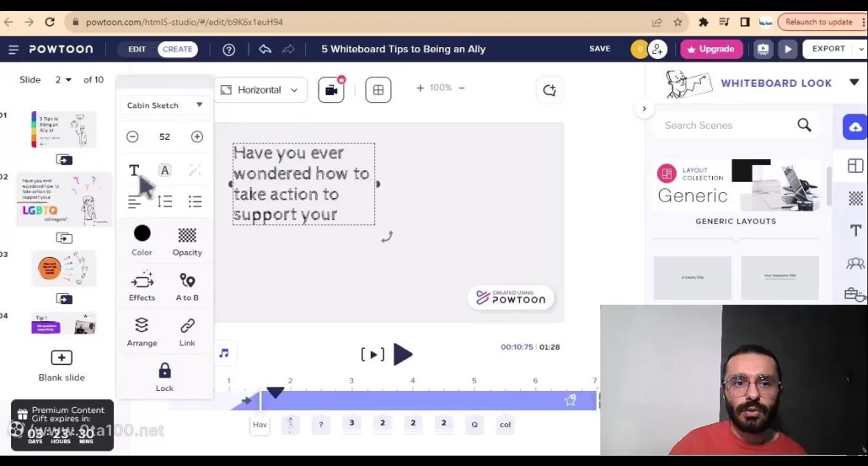Switch to CREATE mode
Viewport: 868px width, 466px height.
tap(177, 49)
